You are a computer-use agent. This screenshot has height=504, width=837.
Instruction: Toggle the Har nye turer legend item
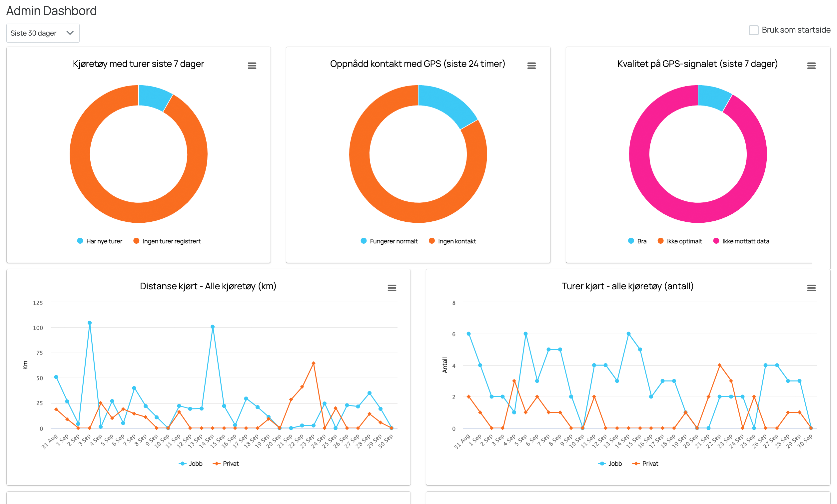pyautogui.click(x=100, y=241)
